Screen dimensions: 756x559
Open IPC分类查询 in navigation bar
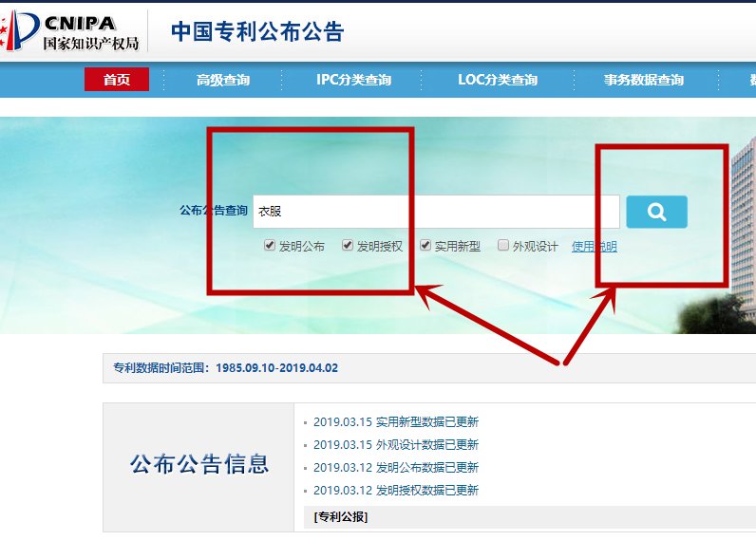(353, 80)
